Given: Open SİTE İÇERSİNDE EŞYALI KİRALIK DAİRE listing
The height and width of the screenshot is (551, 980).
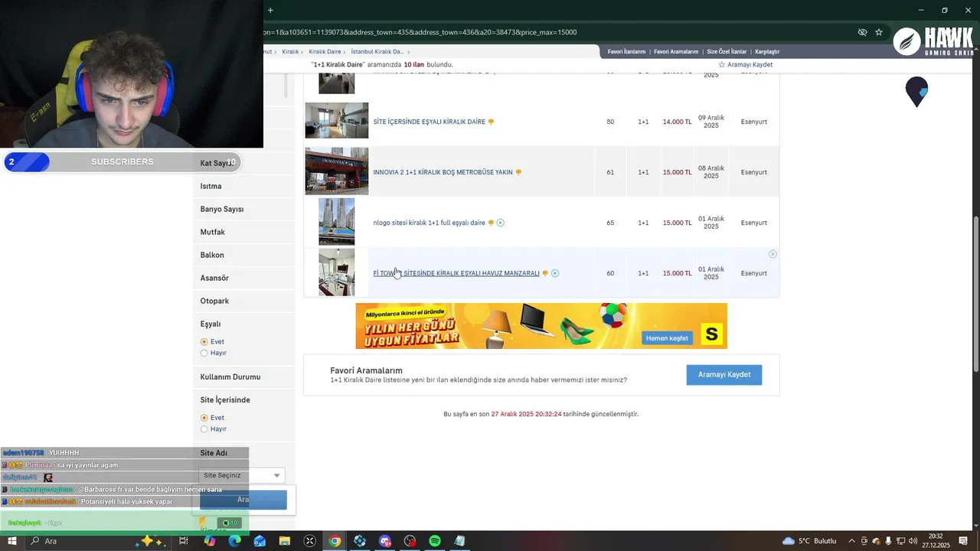Looking at the screenshot, I should click(429, 122).
